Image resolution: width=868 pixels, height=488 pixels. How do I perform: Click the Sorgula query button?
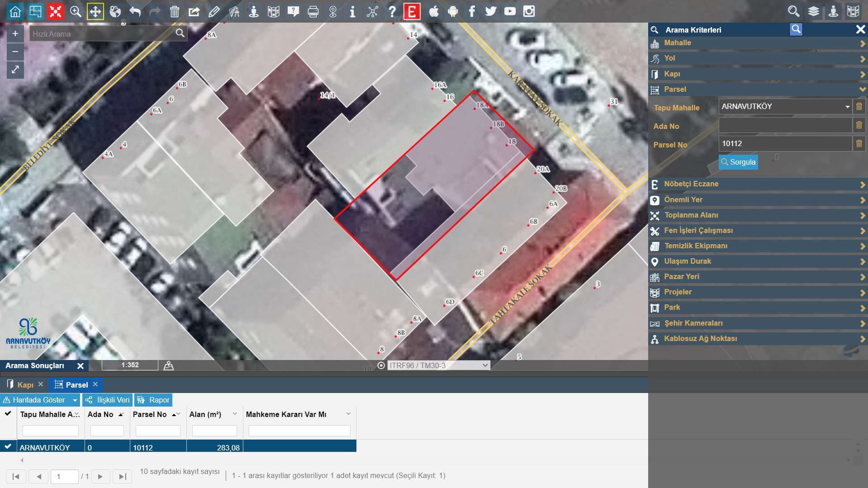738,162
